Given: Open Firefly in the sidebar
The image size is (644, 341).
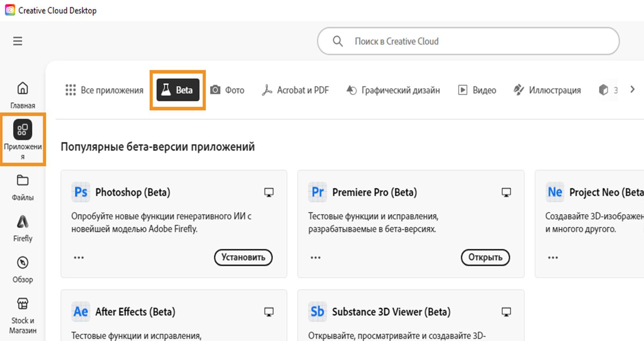Looking at the screenshot, I should point(23,228).
